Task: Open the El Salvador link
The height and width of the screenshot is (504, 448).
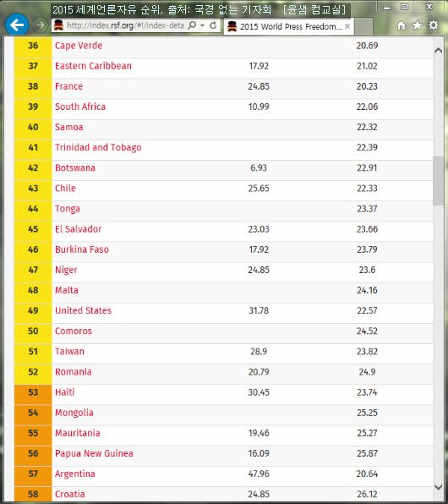Action: click(78, 229)
